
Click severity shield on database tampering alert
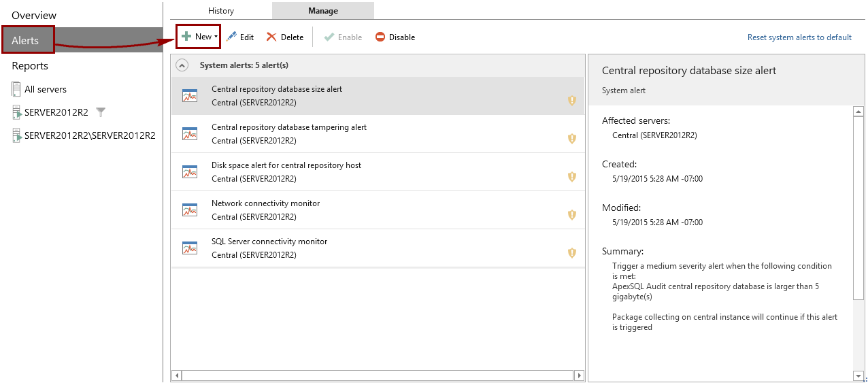point(572,139)
